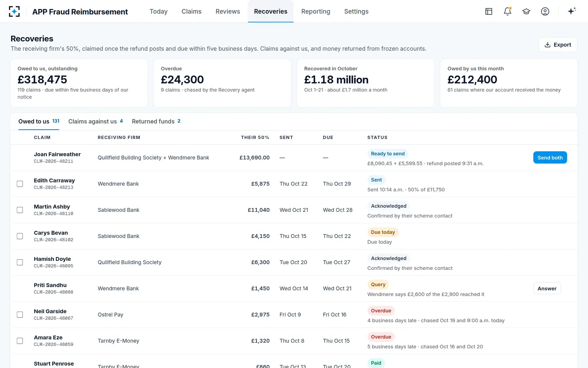Switch to the Reviews tab

coord(228,11)
